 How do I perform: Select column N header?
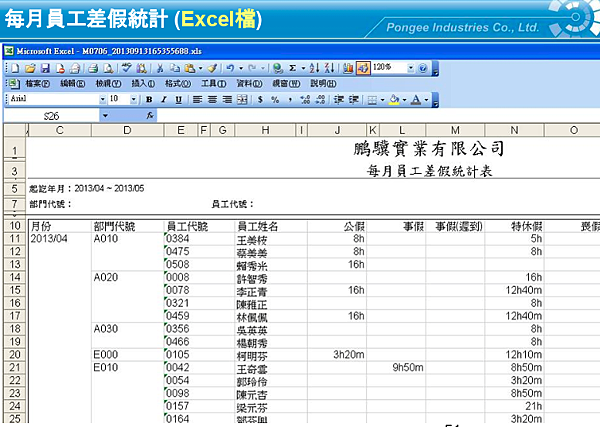click(514, 130)
